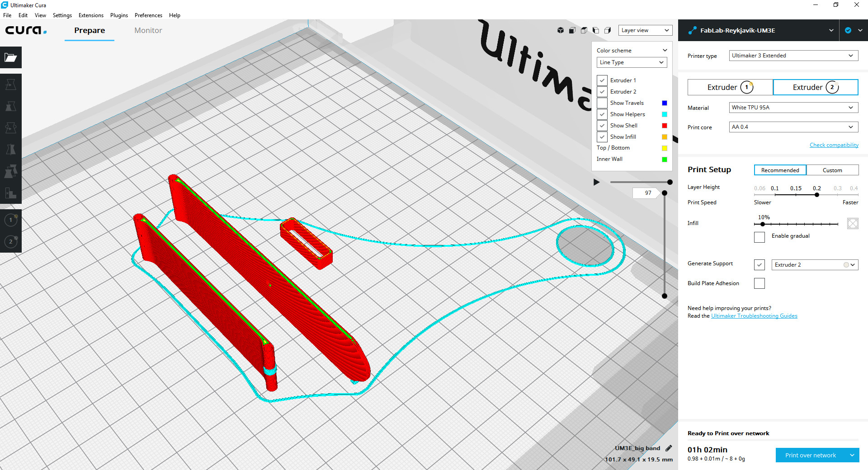Toggle the Generate Support checkbox
The image size is (868, 470).
tap(759, 265)
